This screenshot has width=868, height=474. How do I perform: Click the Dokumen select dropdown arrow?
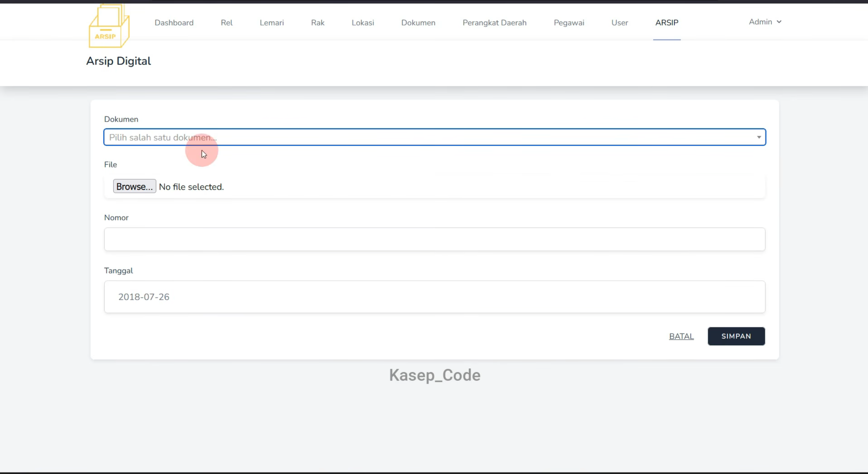point(759,137)
